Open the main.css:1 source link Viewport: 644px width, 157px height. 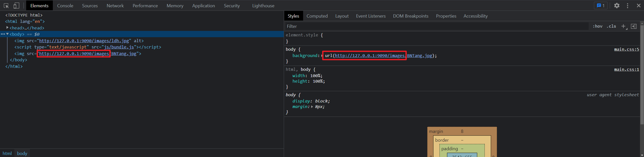(x=626, y=69)
